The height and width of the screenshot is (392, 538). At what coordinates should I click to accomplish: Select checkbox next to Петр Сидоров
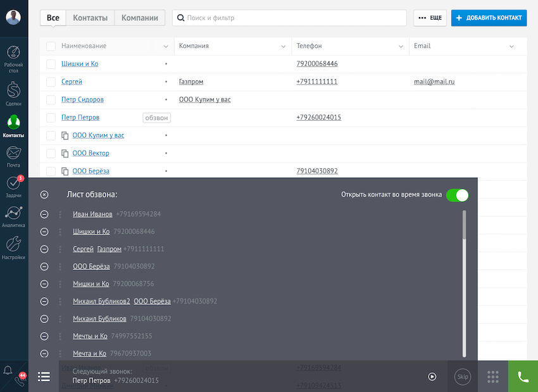[51, 99]
